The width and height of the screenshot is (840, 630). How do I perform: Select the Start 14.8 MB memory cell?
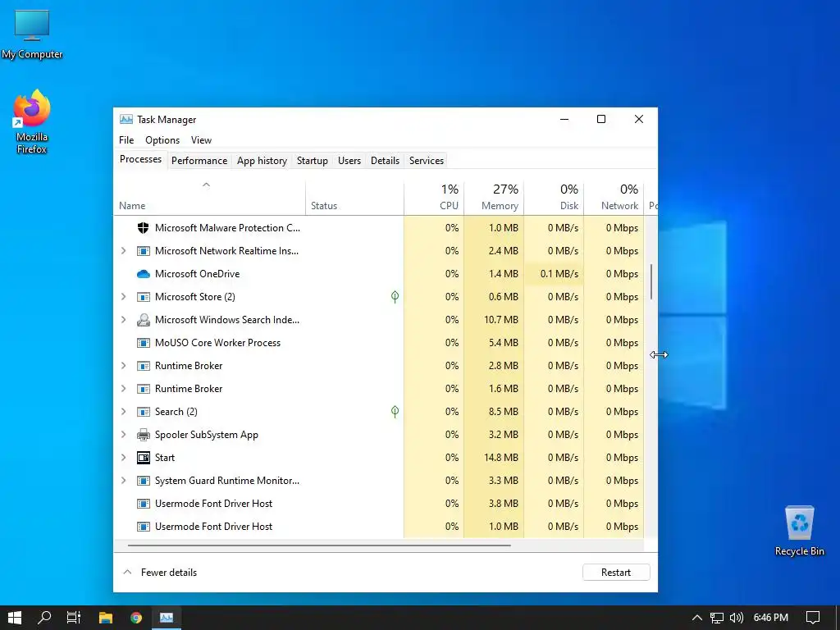tap(494, 458)
